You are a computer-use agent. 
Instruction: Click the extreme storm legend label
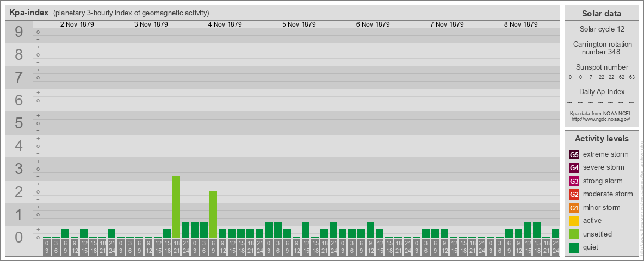[x=606, y=155]
